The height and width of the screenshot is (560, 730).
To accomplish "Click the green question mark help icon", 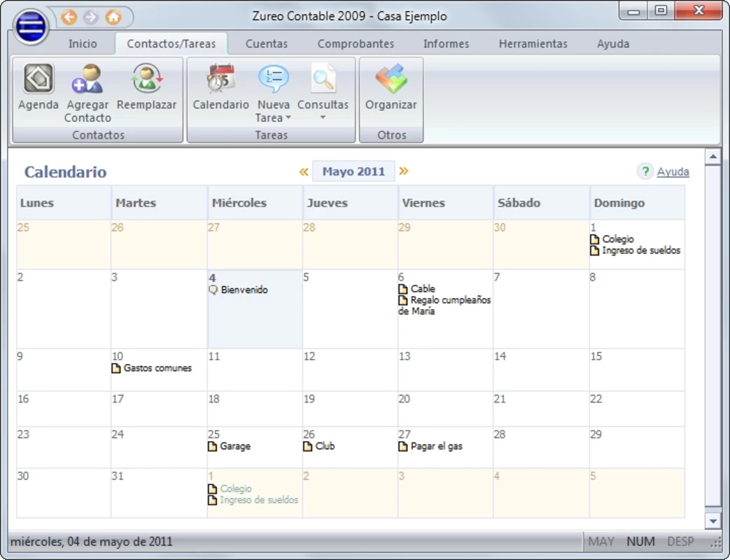I will (x=645, y=171).
